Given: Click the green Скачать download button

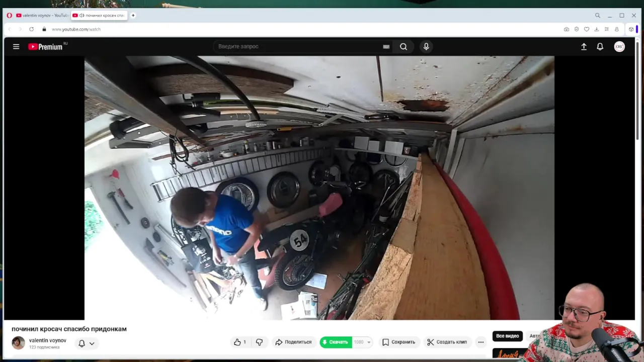Looking at the screenshot, I should (336, 342).
